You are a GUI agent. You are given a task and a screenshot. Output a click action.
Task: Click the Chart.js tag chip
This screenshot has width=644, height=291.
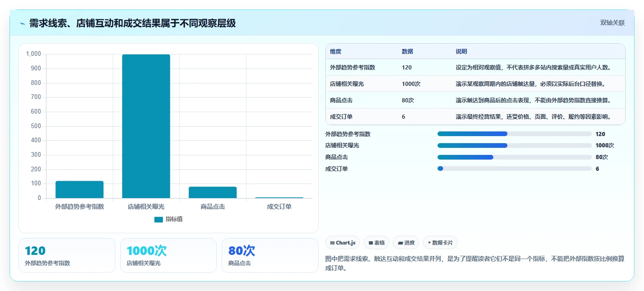tap(343, 243)
